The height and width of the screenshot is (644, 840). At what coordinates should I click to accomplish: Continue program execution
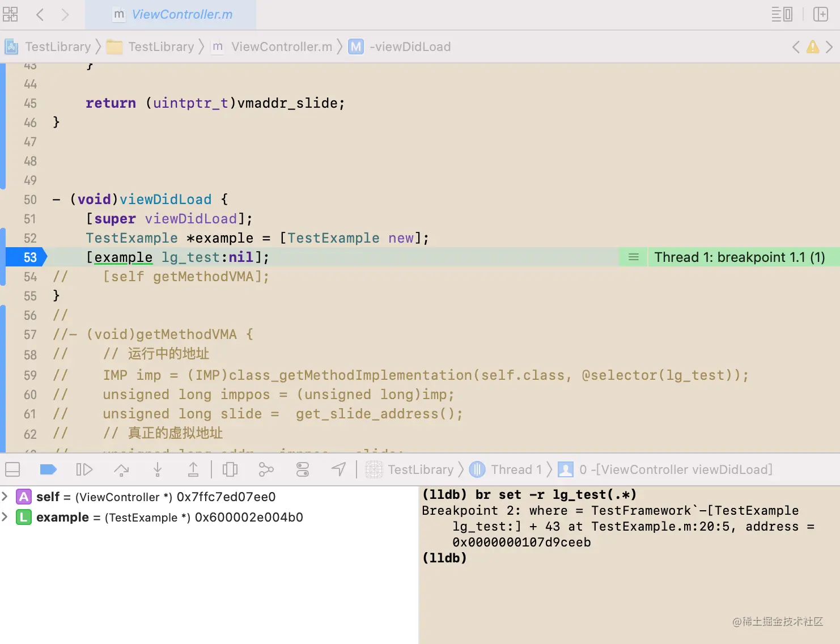[84, 469]
